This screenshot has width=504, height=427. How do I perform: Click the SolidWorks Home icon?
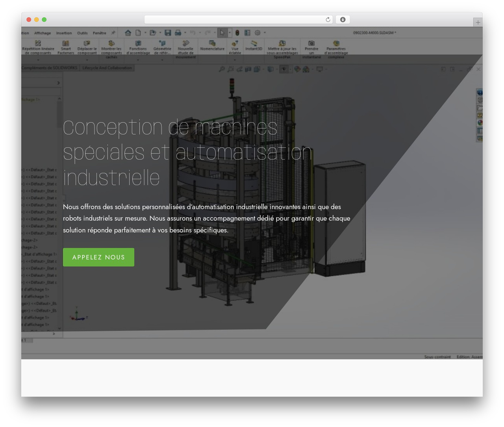[128, 33]
